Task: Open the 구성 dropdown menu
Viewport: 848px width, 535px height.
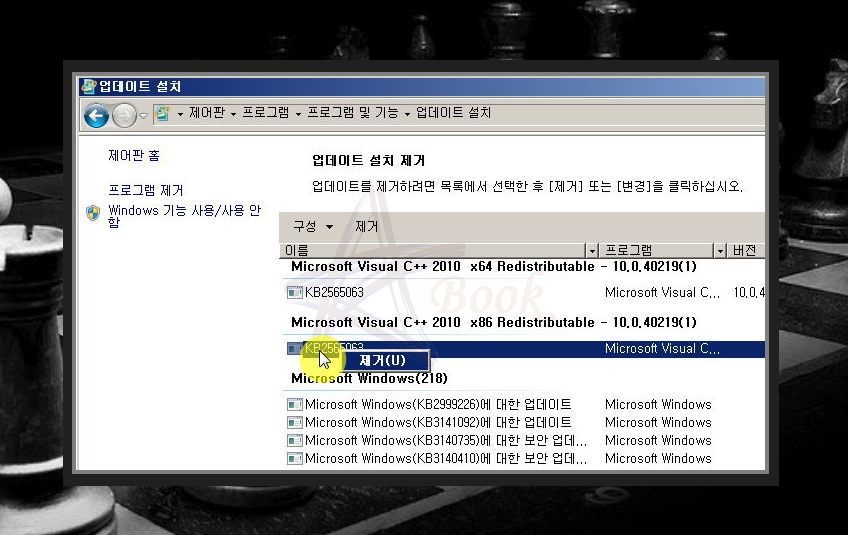Action: [x=313, y=226]
